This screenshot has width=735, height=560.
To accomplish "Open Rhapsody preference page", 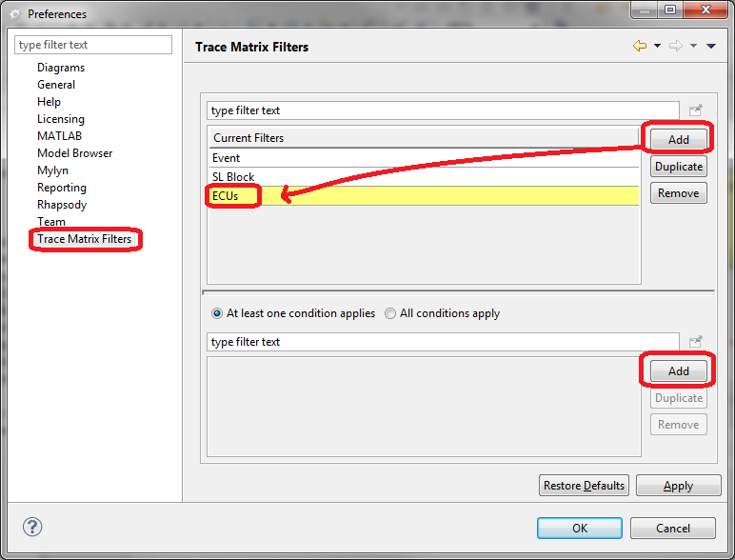I will coord(62,205).
